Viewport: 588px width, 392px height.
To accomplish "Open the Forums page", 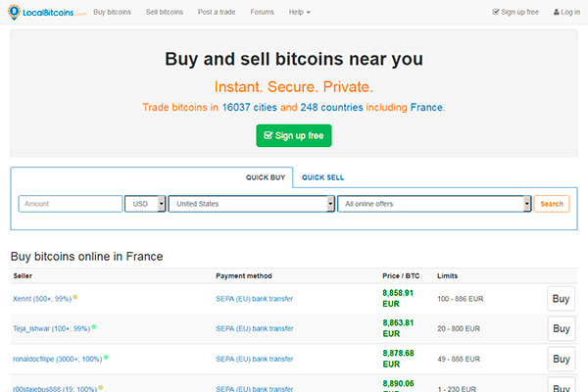I will [x=262, y=12].
